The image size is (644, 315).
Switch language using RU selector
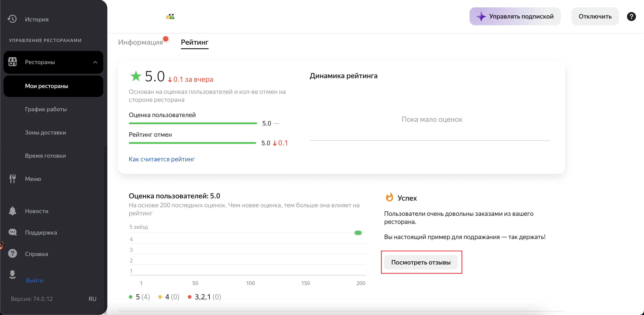click(92, 299)
